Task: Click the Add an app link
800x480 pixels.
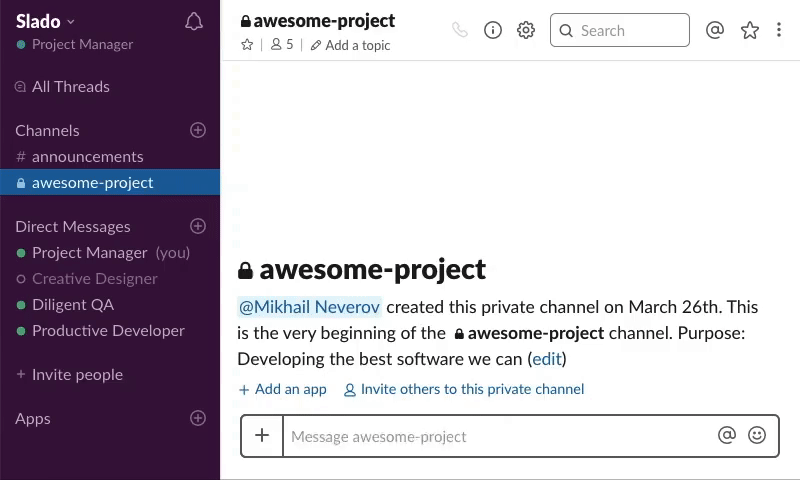Action: click(283, 389)
